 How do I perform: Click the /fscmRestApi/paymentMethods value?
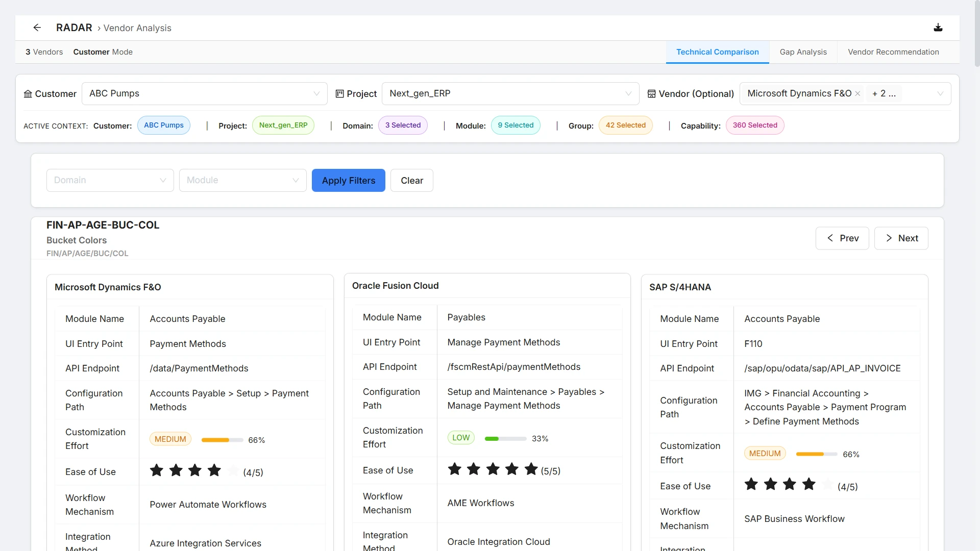pyautogui.click(x=514, y=367)
